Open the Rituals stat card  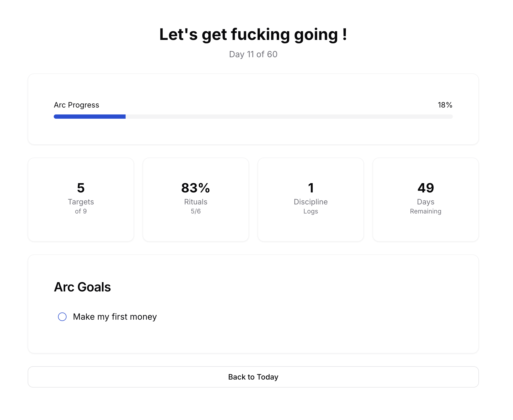coord(196,200)
